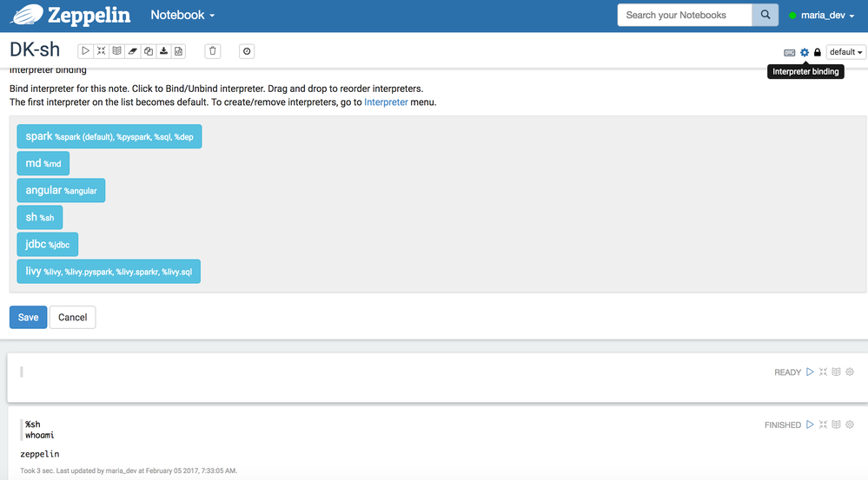This screenshot has width=868, height=480.
Task: Toggle the md interpreter binding
Action: coord(43,163)
